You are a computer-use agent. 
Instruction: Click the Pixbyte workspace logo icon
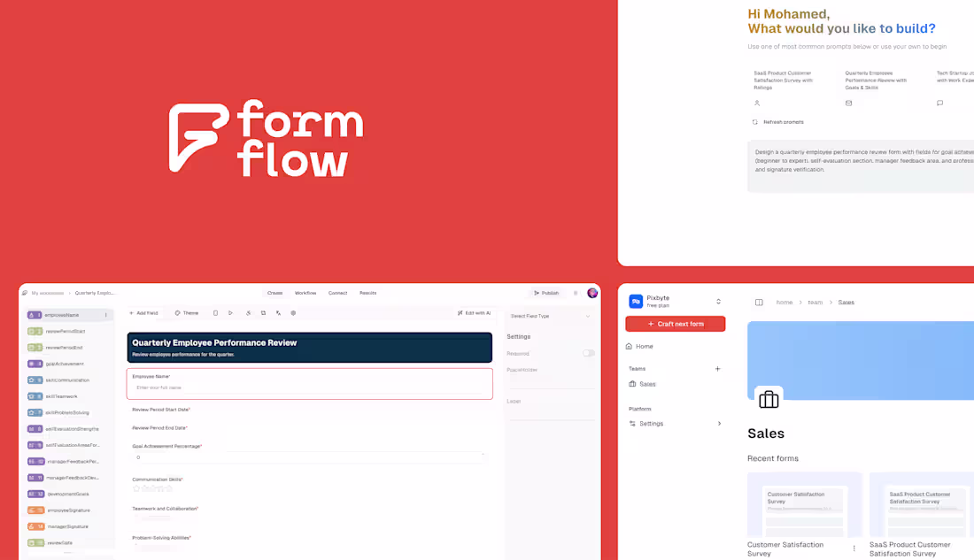pyautogui.click(x=636, y=301)
